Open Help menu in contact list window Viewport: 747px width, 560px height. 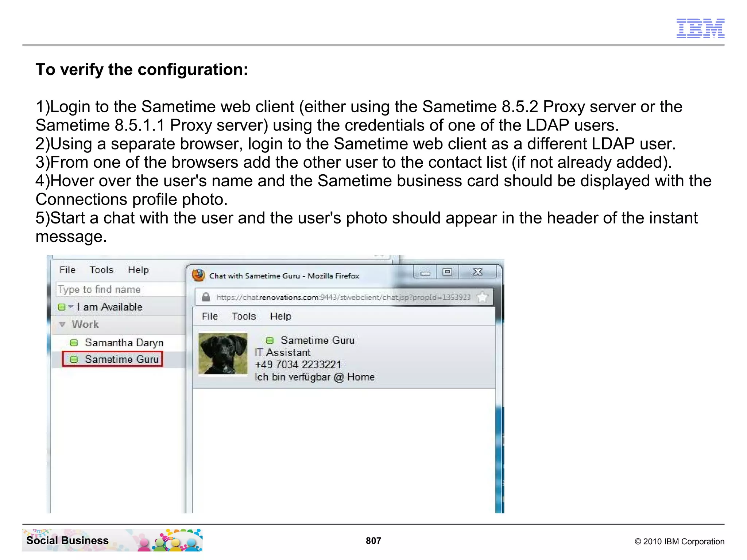point(138,270)
